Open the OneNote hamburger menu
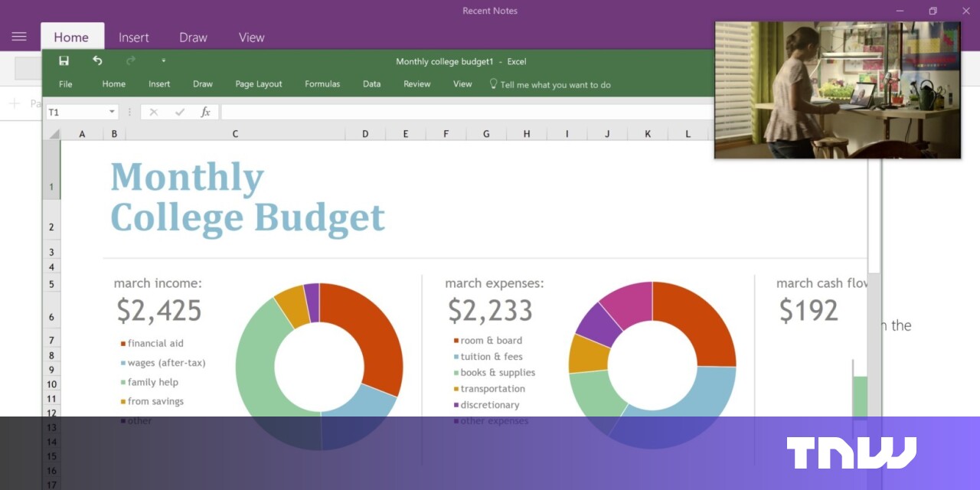The image size is (980, 490). point(19,37)
